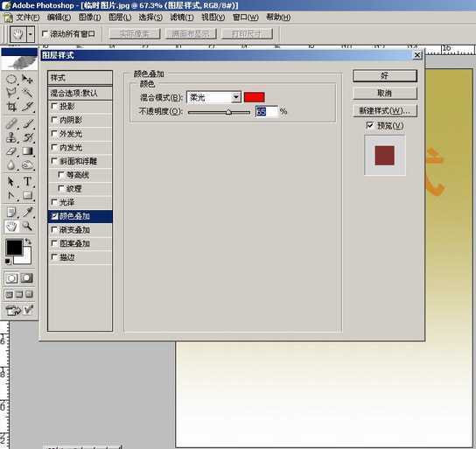Select the Lasso tool
This screenshot has width=476, height=449.
coord(11,93)
